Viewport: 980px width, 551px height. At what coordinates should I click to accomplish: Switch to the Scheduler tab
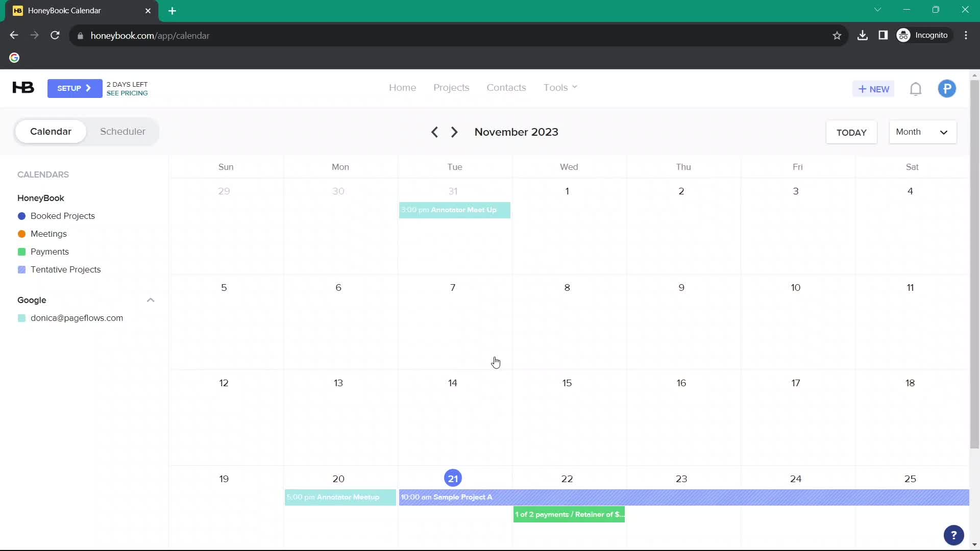coord(122,131)
